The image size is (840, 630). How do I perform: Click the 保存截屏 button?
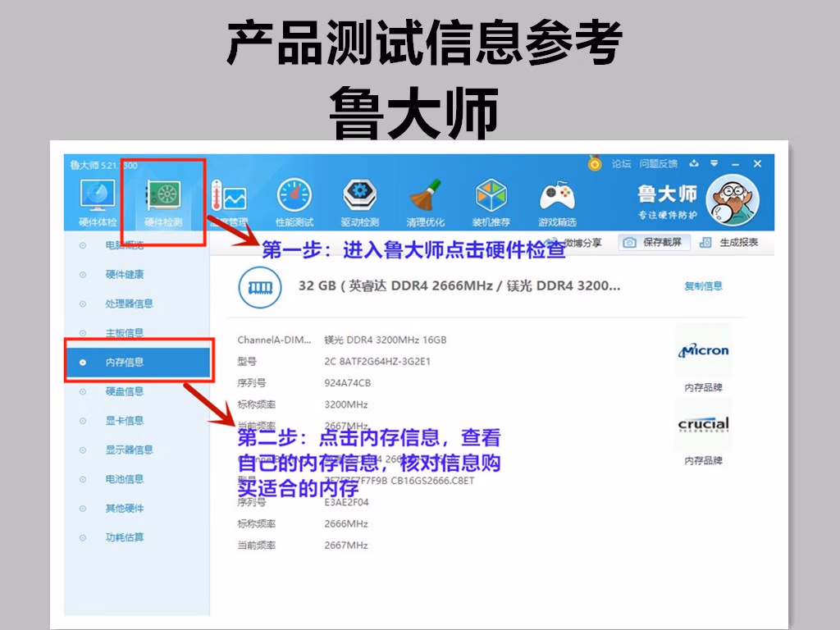click(654, 243)
